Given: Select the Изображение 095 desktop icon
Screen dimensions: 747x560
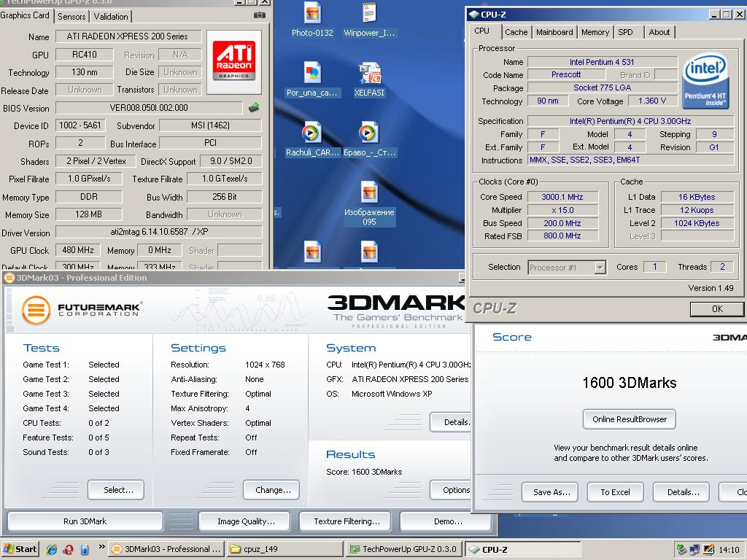Looking at the screenshot, I should click(x=369, y=203).
